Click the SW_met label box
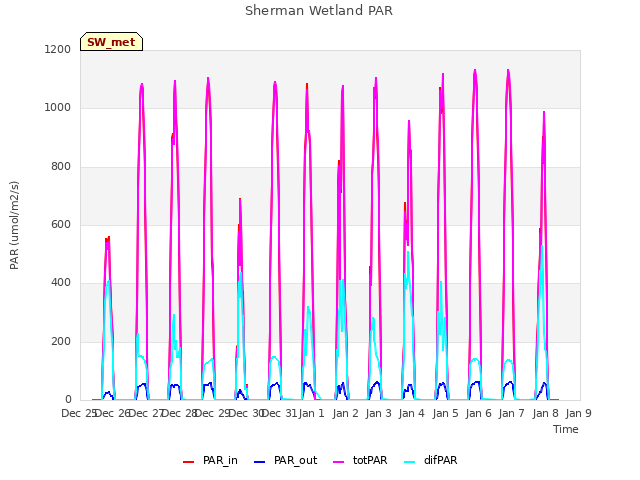The image size is (640, 480). [111, 42]
